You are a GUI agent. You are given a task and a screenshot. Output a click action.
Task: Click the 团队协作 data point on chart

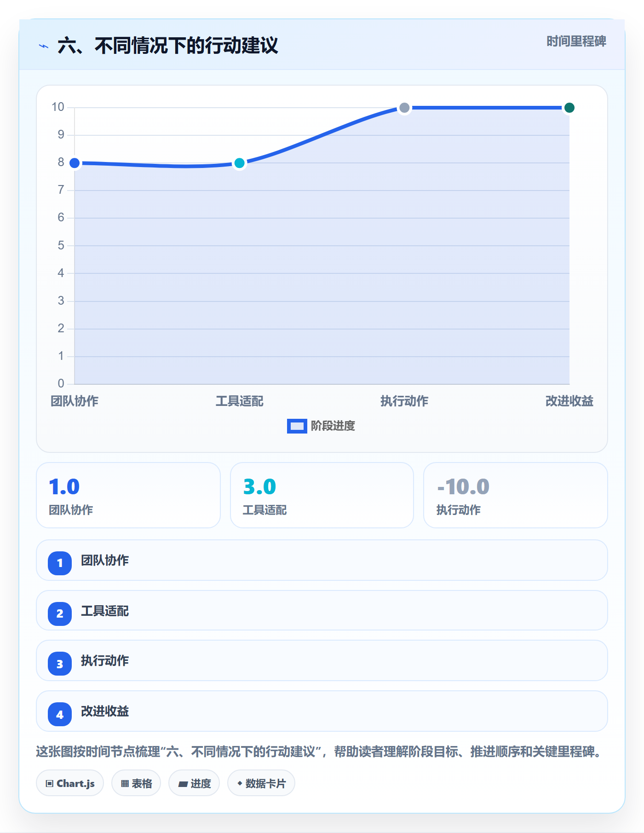pyautogui.click(x=75, y=163)
